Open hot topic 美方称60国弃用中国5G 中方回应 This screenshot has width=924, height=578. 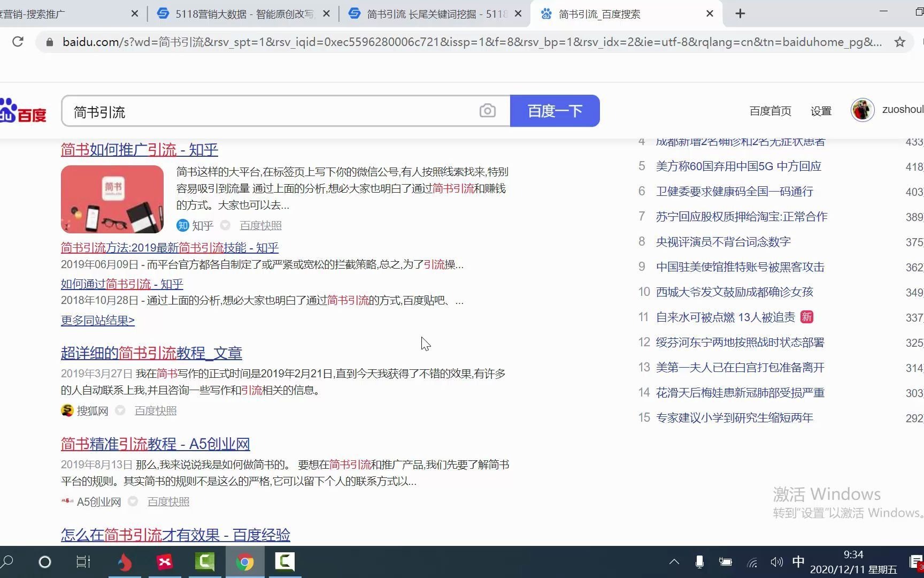[x=738, y=166]
